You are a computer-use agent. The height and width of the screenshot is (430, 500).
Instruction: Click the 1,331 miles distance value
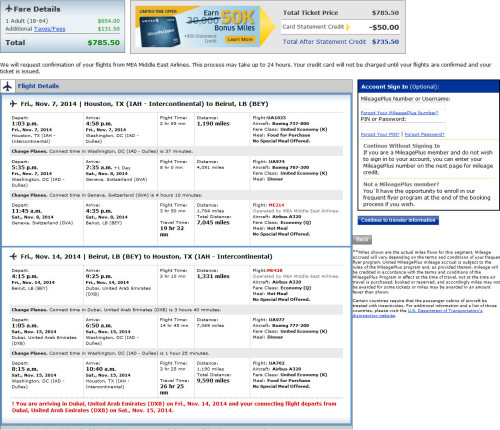[213, 276]
